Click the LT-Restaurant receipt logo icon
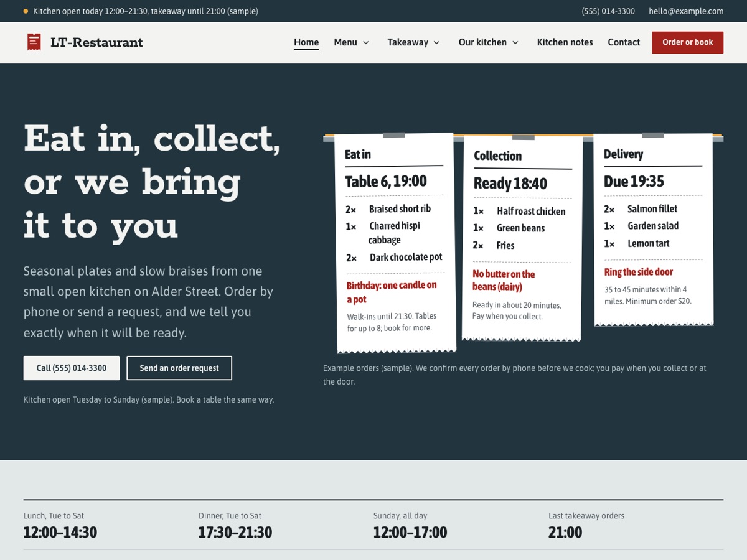Viewport: 747px width, 560px height. coord(34,42)
